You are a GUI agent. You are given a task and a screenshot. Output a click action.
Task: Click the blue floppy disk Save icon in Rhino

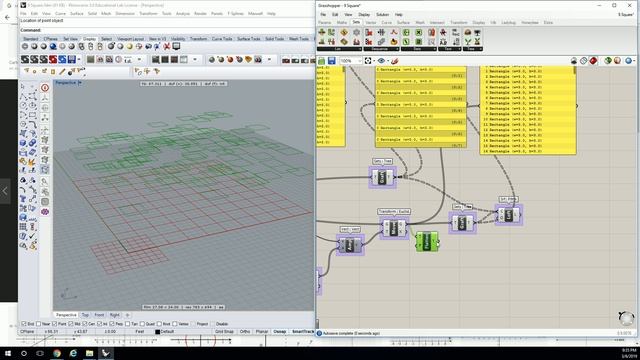click(72, 60)
